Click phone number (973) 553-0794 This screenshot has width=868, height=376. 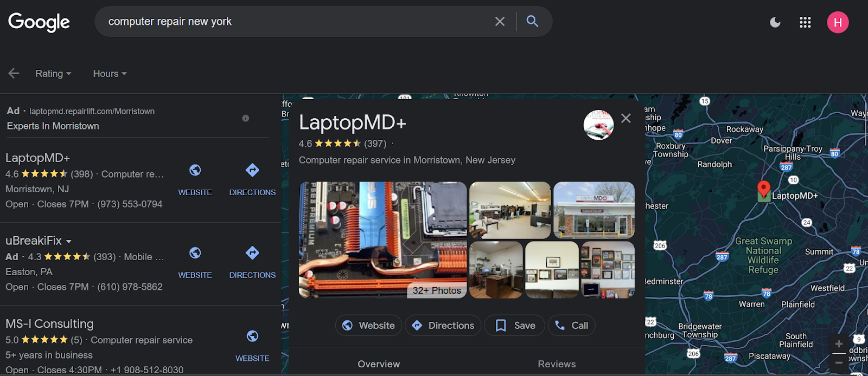[x=130, y=204]
